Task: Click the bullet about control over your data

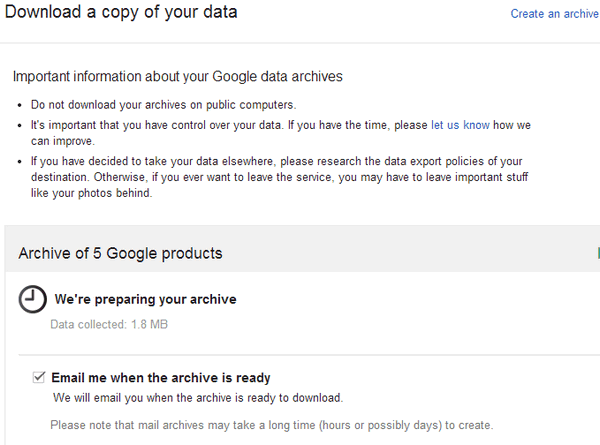Action: tap(281, 133)
